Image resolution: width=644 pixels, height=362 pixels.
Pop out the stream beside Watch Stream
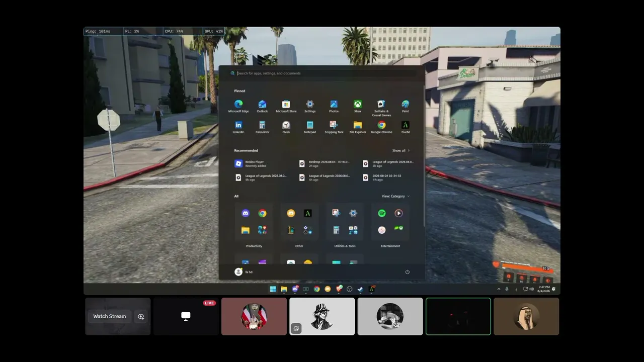pos(141,316)
